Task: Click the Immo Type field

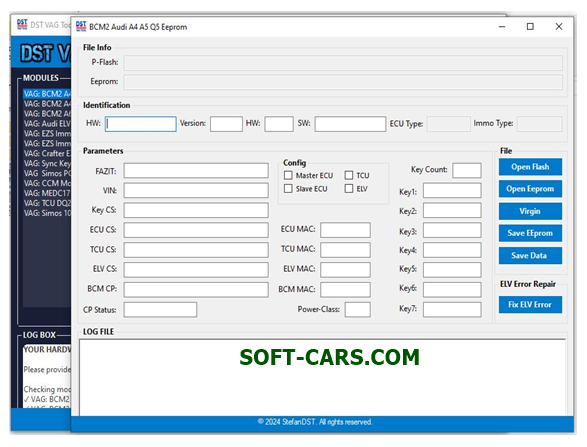Action: (x=539, y=124)
